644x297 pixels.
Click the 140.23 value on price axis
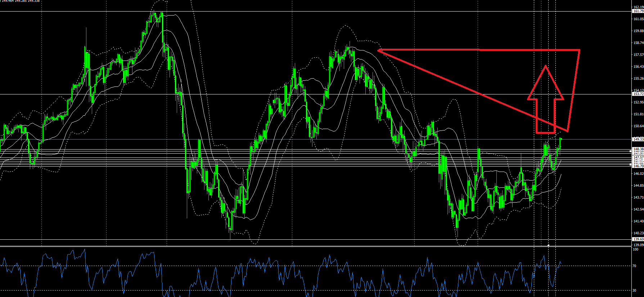click(x=638, y=233)
